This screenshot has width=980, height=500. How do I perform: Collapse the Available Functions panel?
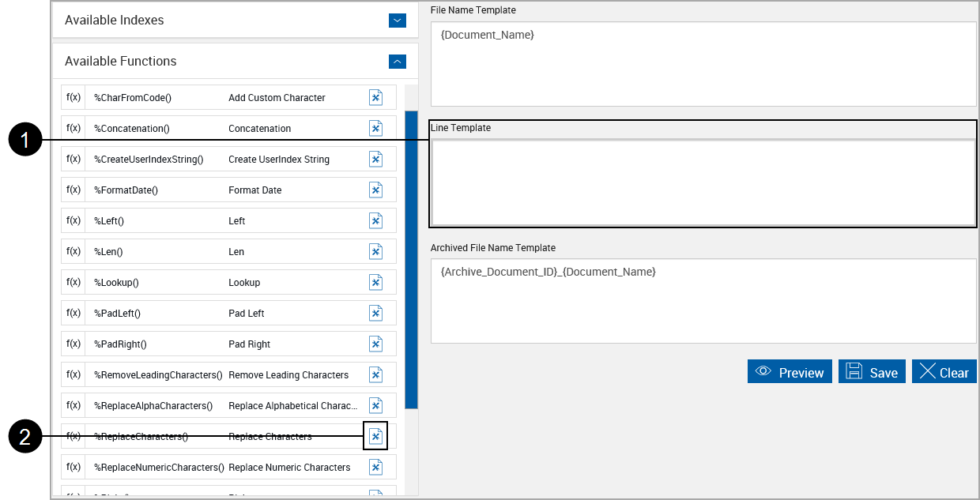(x=398, y=61)
